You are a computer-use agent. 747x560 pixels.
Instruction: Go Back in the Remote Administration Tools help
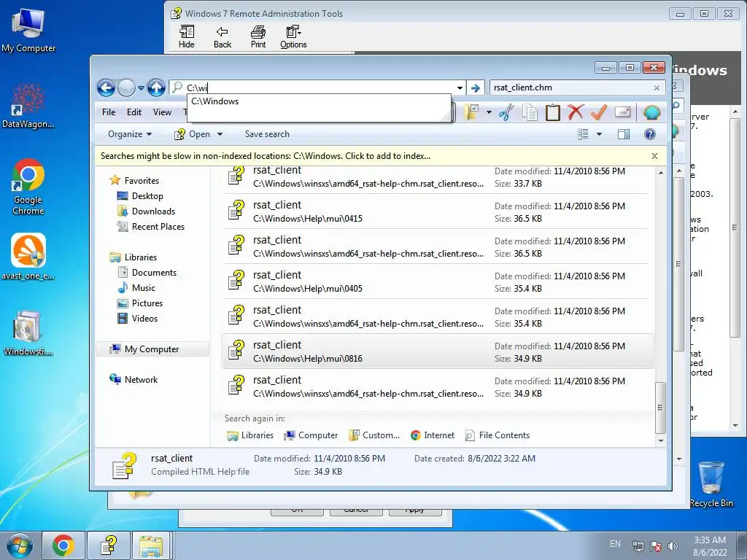(222, 37)
